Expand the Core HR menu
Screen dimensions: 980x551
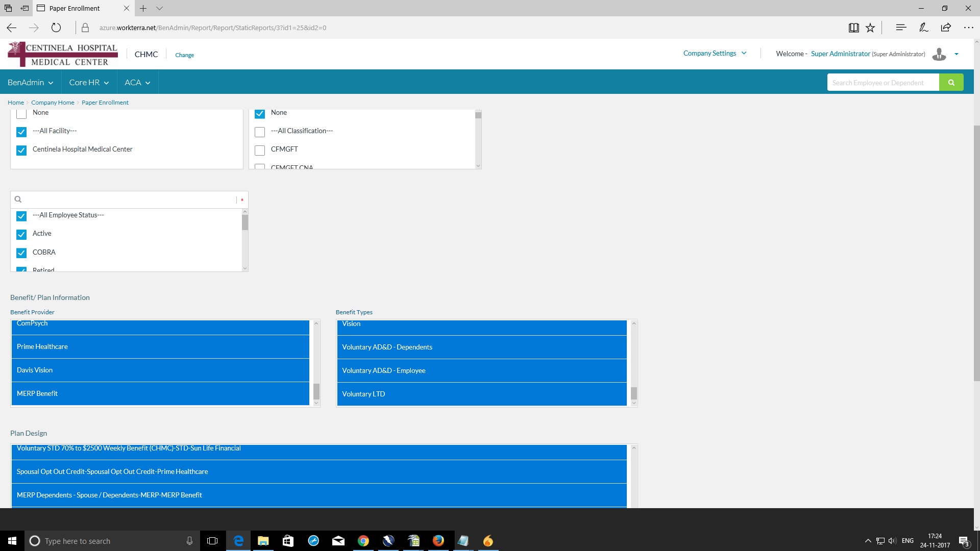click(x=89, y=83)
